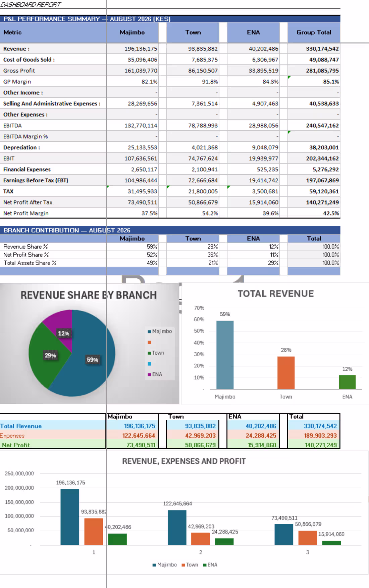Click EBITDA value 132,770,114
The height and width of the screenshot is (588, 369).
coord(132,126)
